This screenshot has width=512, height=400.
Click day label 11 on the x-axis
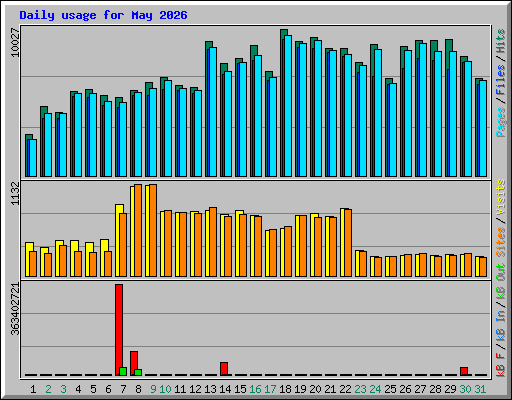[x=180, y=389]
